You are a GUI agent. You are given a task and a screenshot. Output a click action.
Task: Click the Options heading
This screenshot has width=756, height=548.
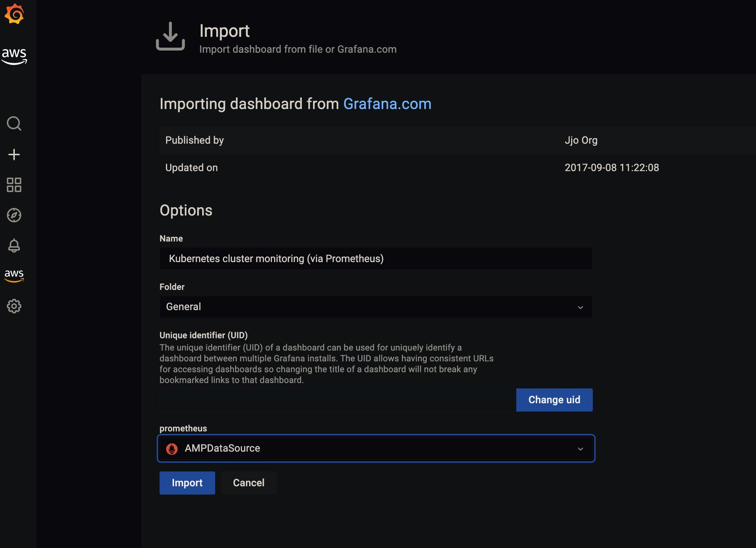point(186,210)
